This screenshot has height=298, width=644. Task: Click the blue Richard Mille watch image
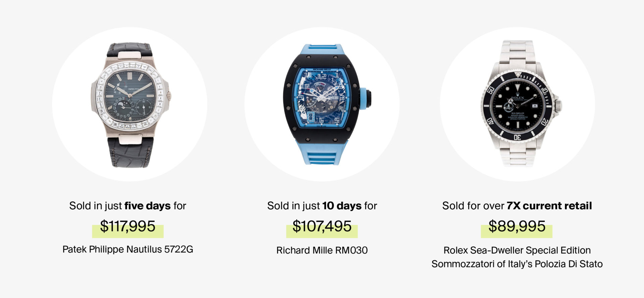click(x=327, y=105)
